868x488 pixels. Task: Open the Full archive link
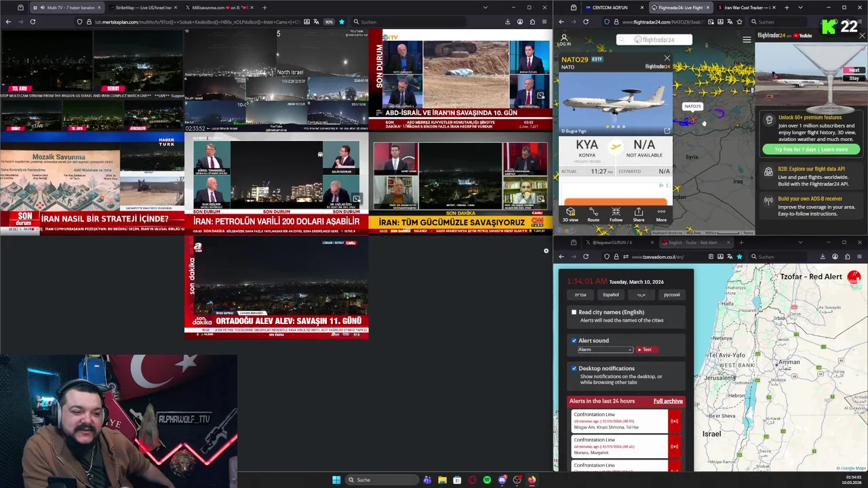668,401
